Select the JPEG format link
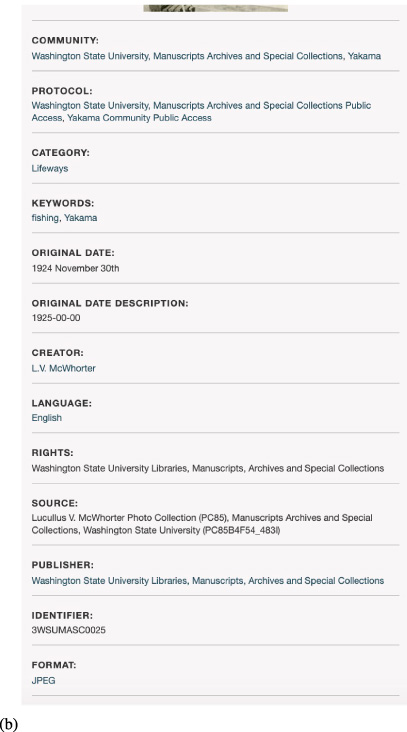407x732 pixels. 43,681
